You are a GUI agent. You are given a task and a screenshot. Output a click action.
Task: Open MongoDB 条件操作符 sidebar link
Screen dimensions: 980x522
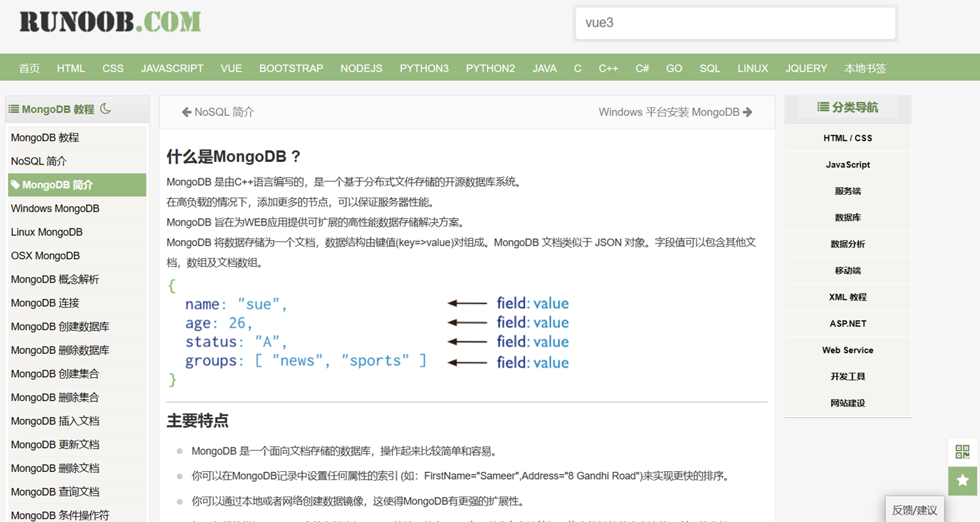click(77, 514)
